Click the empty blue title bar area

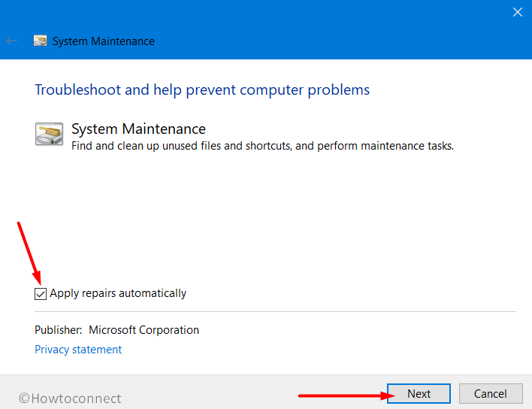(x=322, y=31)
